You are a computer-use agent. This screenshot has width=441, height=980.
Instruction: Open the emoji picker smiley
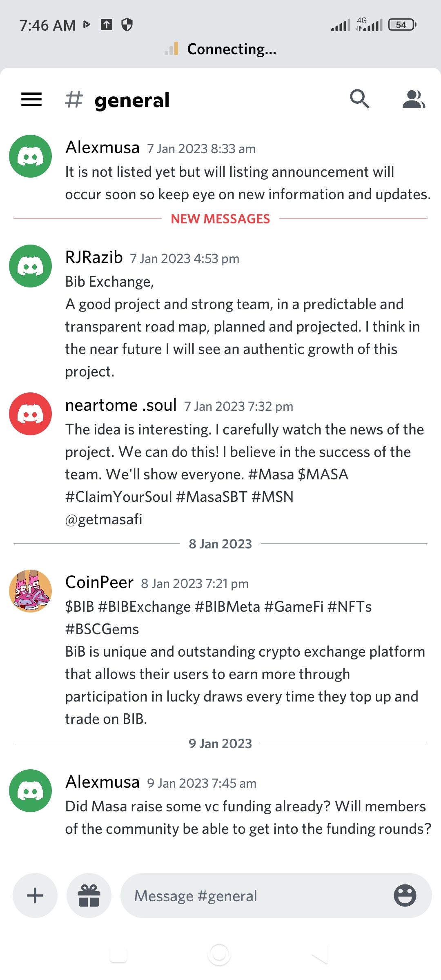(x=405, y=895)
